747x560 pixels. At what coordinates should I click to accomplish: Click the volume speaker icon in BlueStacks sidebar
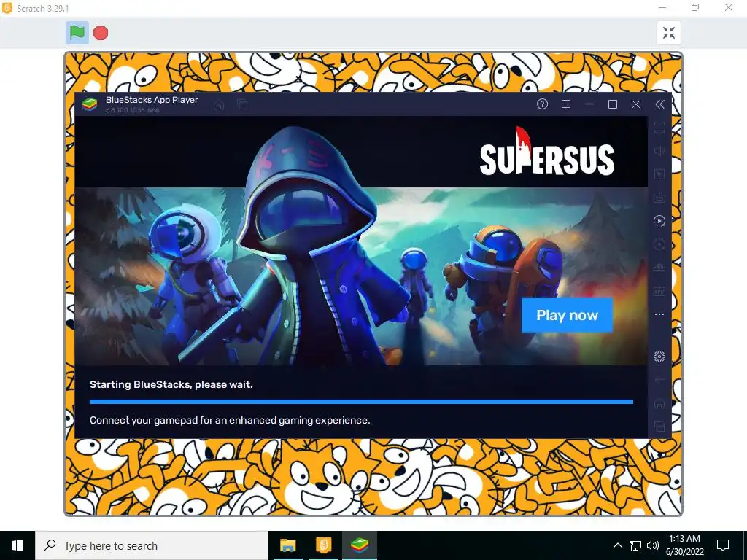click(x=659, y=151)
